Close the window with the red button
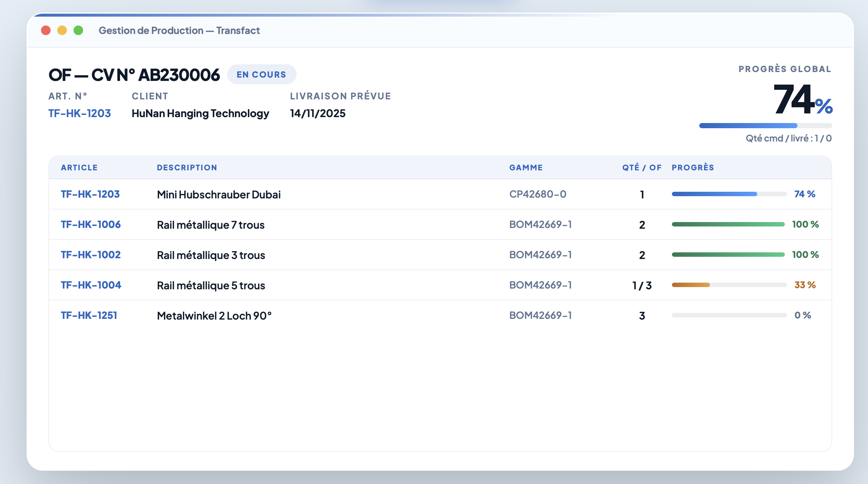 pyautogui.click(x=46, y=30)
